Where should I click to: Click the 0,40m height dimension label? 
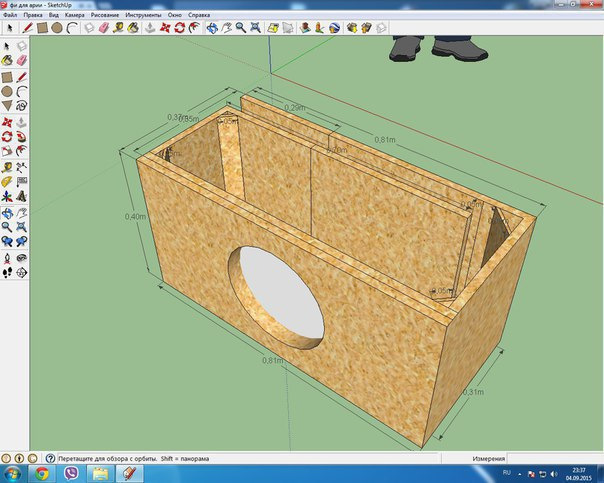pos(135,217)
